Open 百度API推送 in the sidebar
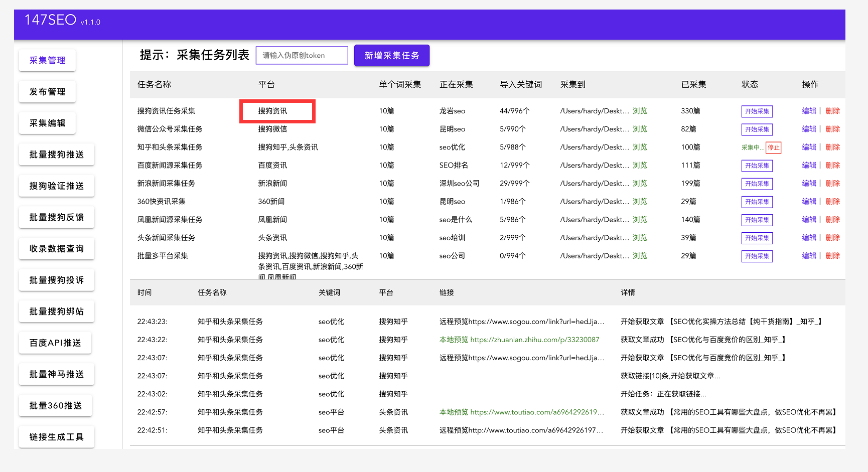The height and width of the screenshot is (472, 868). click(x=55, y=343)
